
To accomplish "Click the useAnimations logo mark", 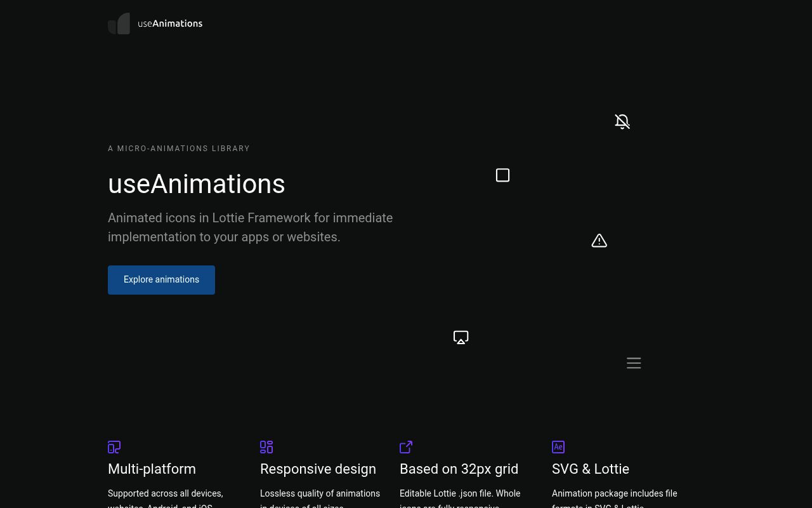I will [119, 23].
